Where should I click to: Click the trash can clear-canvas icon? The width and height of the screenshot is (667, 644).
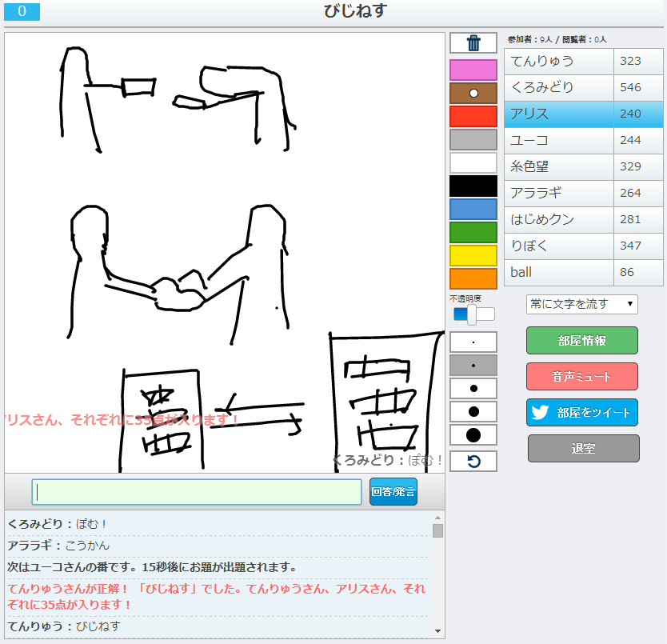[x=473, y=43]
